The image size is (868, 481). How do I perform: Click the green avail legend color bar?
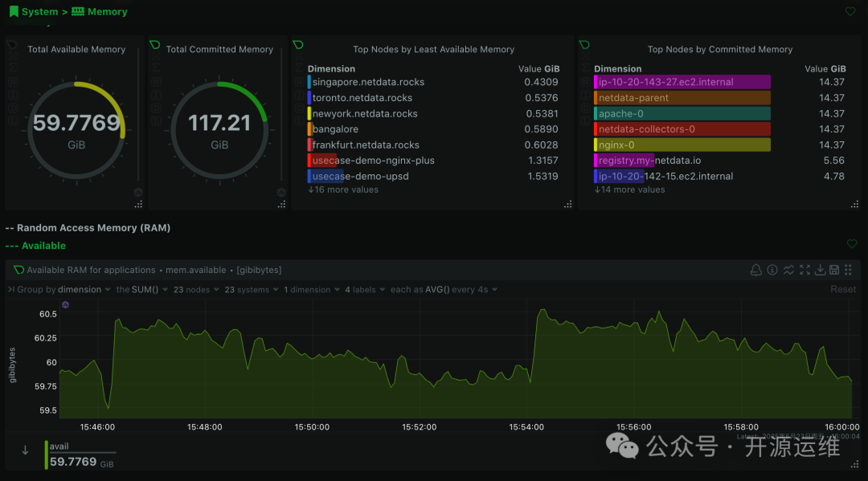click(47, 455)
